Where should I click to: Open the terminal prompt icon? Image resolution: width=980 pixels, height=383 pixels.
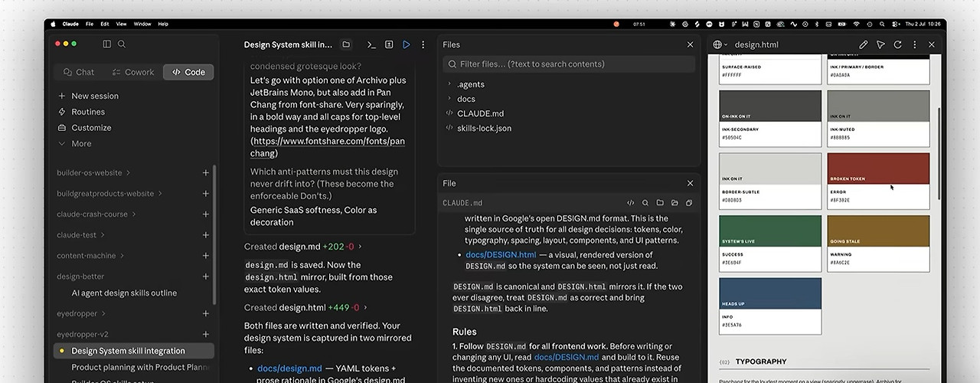(371, 44)
